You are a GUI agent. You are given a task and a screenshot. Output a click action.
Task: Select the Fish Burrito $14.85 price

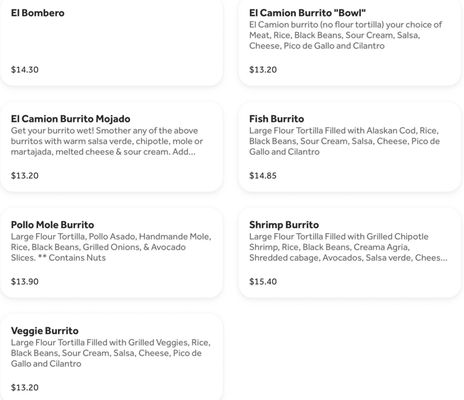[263, 176]
